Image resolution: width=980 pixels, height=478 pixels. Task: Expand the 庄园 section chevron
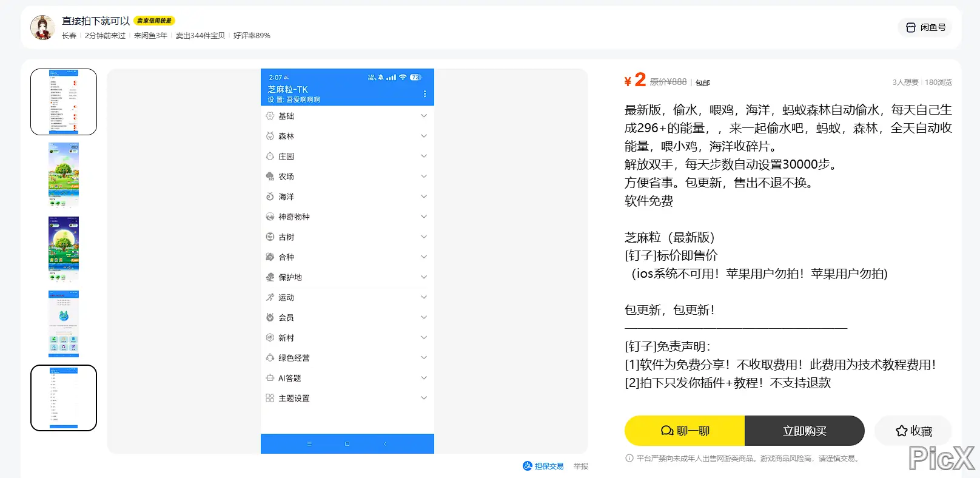(424, 156)
